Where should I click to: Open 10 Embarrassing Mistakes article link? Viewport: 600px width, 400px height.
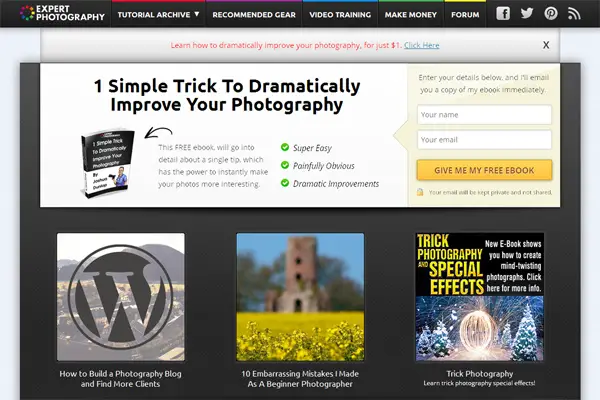(300, 379)
